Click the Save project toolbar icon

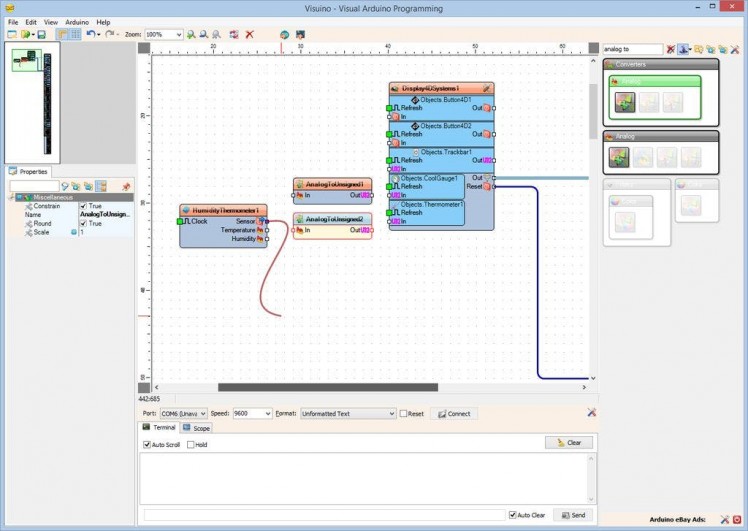tap(41, 34)
